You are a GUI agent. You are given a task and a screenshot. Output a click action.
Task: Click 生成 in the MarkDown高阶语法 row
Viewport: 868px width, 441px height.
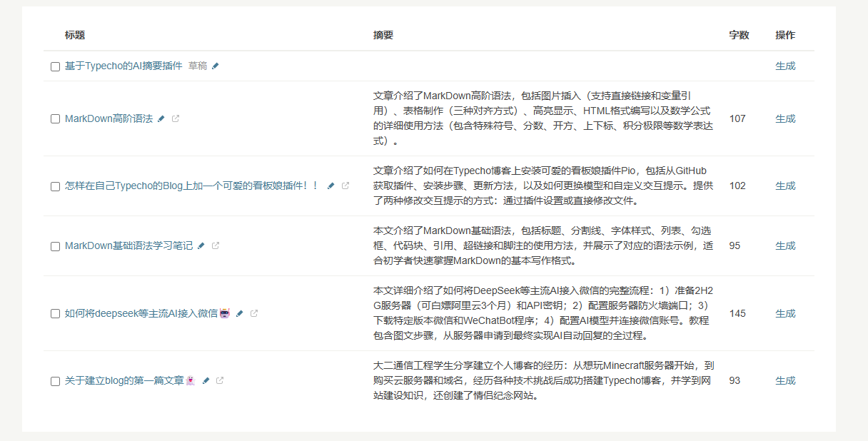click(x=785, y=118)
